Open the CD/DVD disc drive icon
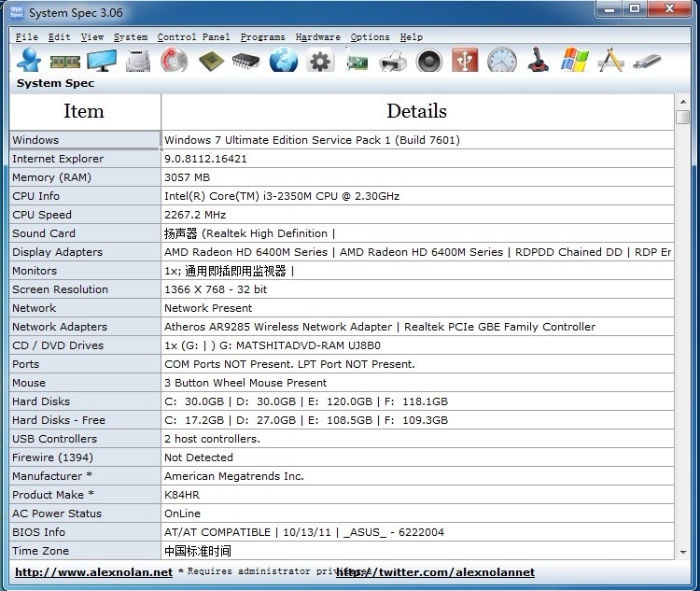700x591 pixels. tap(175, 62)
